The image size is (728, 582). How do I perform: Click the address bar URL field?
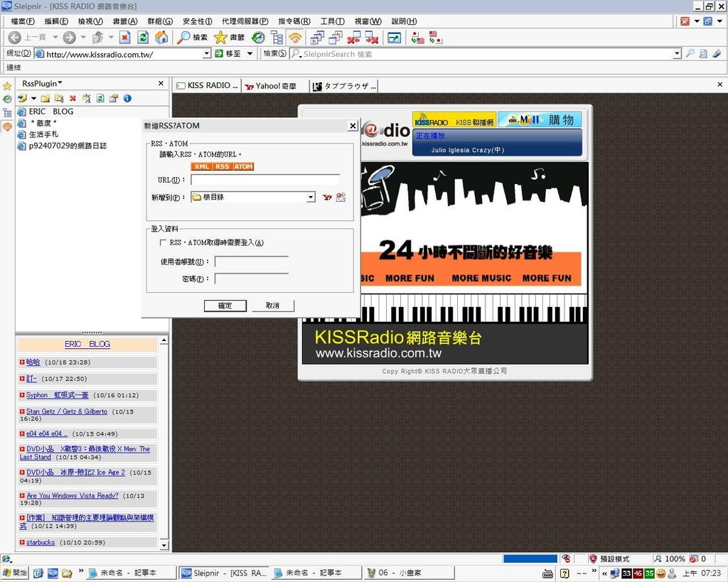click(124, 54)
